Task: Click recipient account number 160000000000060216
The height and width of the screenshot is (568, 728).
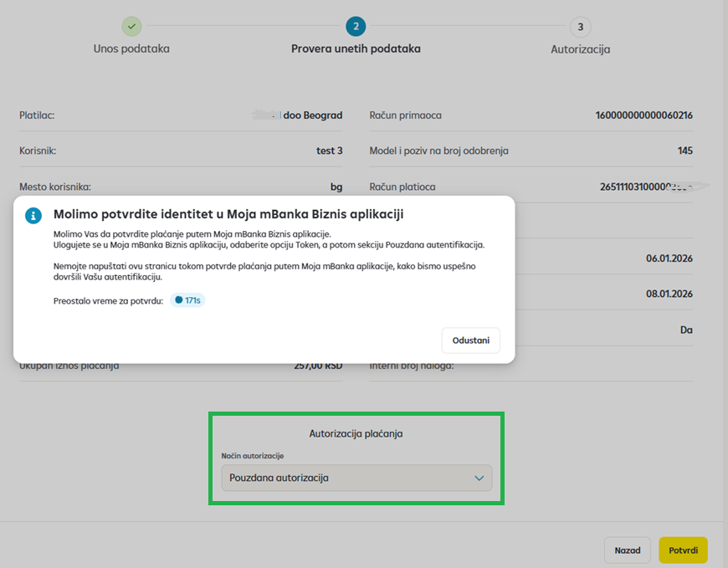Action: click(644, 115)
